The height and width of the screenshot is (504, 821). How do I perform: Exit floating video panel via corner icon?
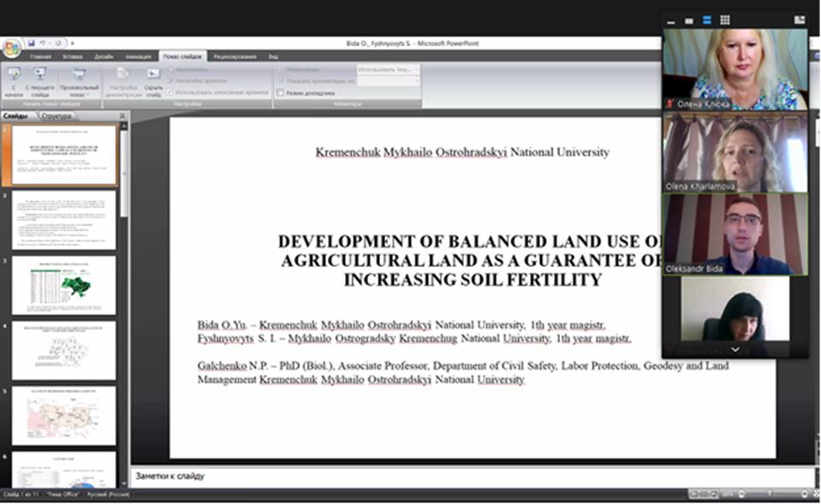(800, 21)
